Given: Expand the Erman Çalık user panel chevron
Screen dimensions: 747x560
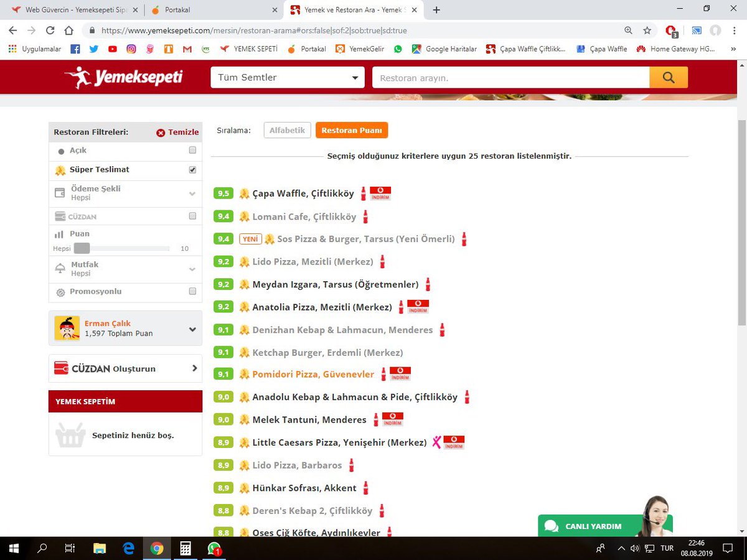Looking at the screenshot, I should pyautogui.click(x=192, y=329).
